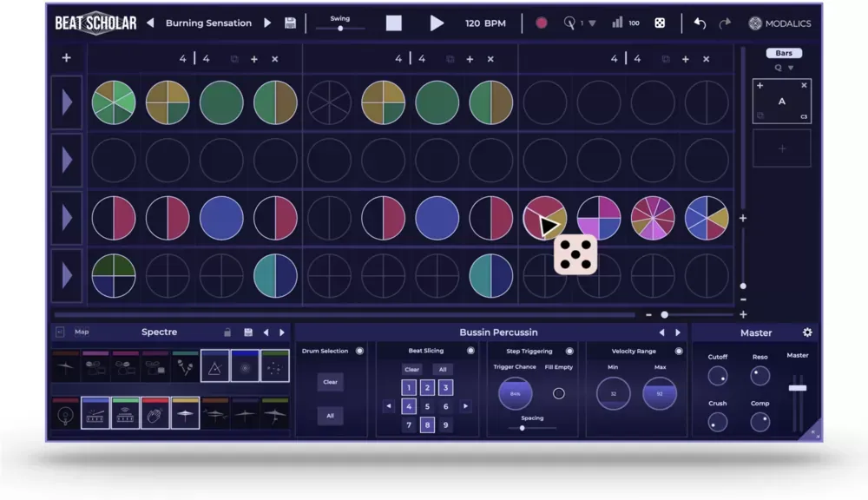
Task: Select the triangle drum pad
Action: coord(214,366)
